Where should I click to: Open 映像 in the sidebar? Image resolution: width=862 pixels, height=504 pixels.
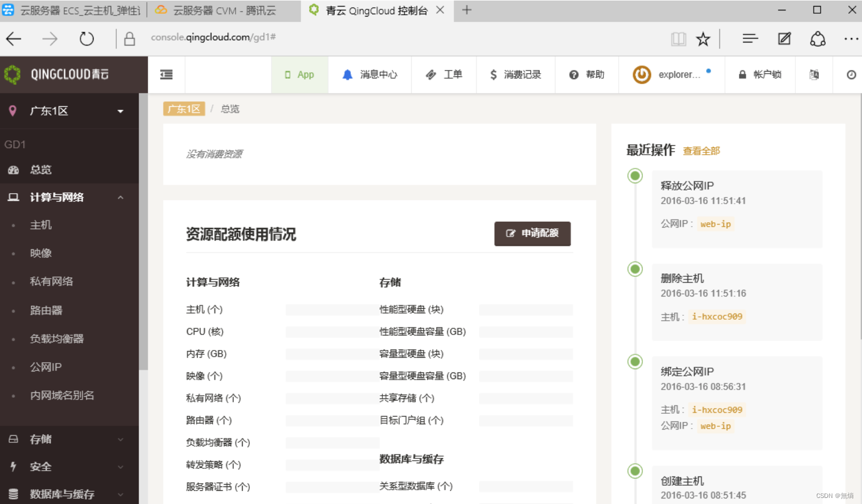[x=41, y=253]
